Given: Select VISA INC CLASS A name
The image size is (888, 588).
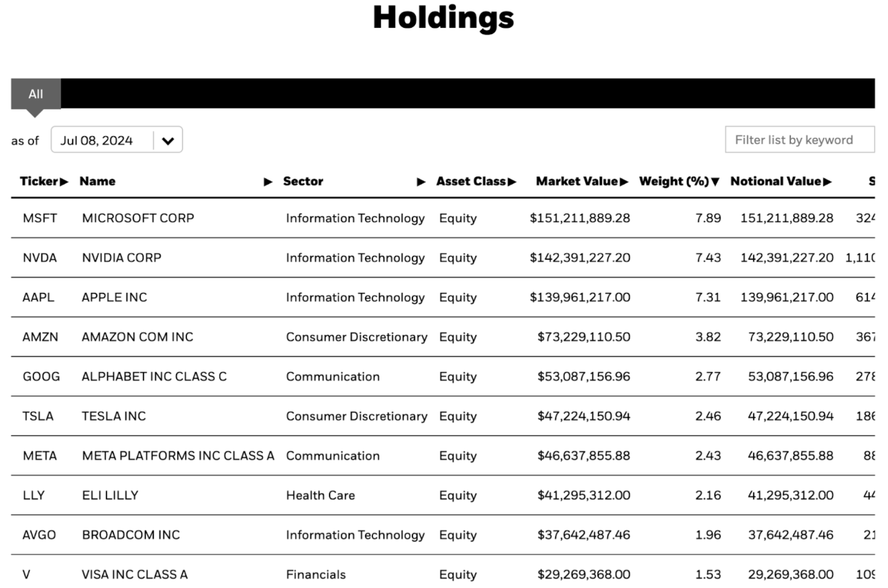Looking at the screenshot, I should click(135, 575).
